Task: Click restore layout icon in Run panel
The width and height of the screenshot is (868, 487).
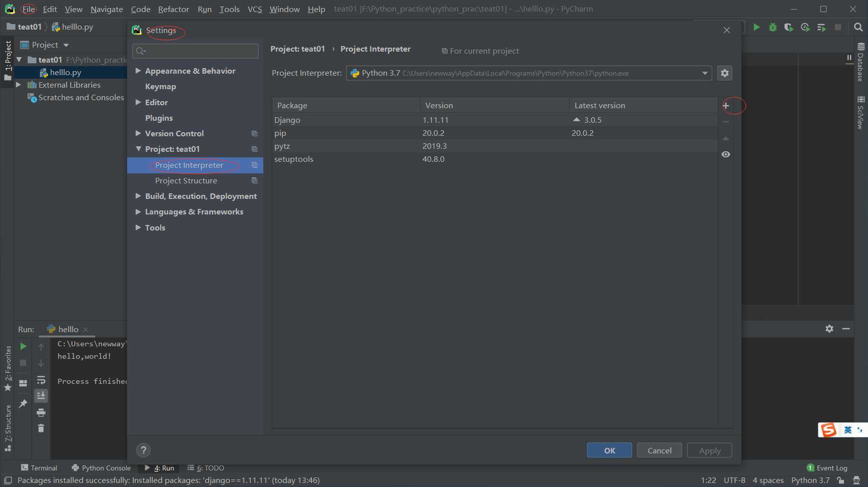Action: pos(23,383)
